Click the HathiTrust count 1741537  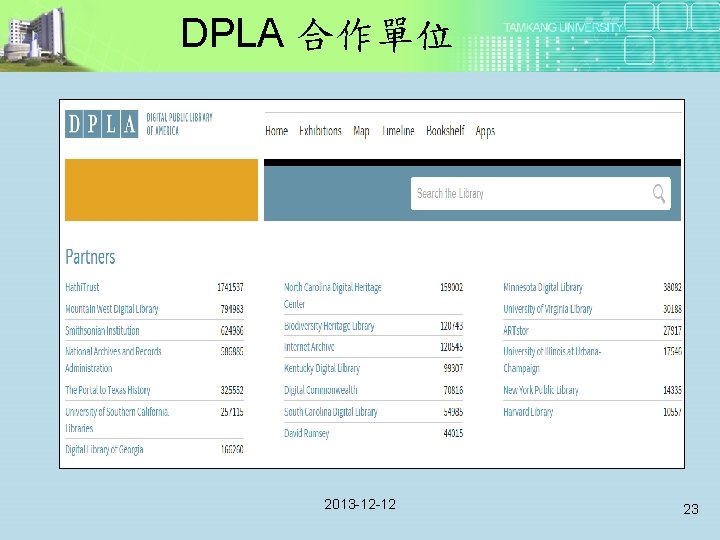(x=230, y=287)
